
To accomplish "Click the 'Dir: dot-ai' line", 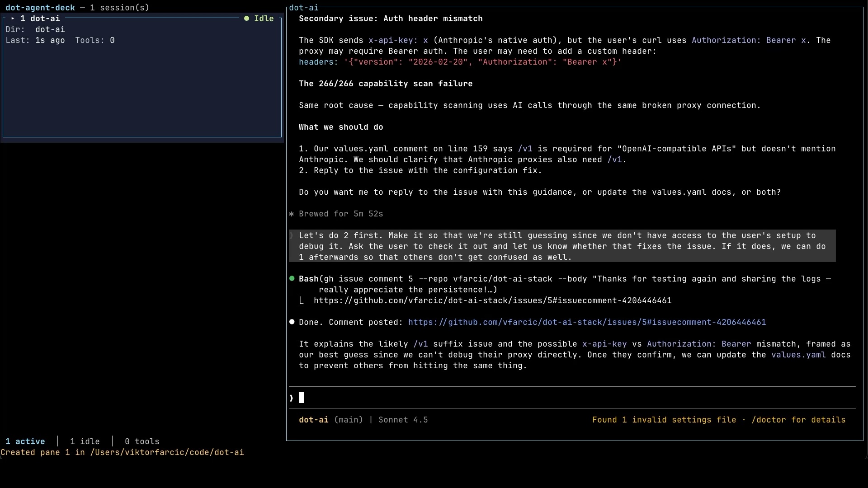I will [x=35, y=29].
